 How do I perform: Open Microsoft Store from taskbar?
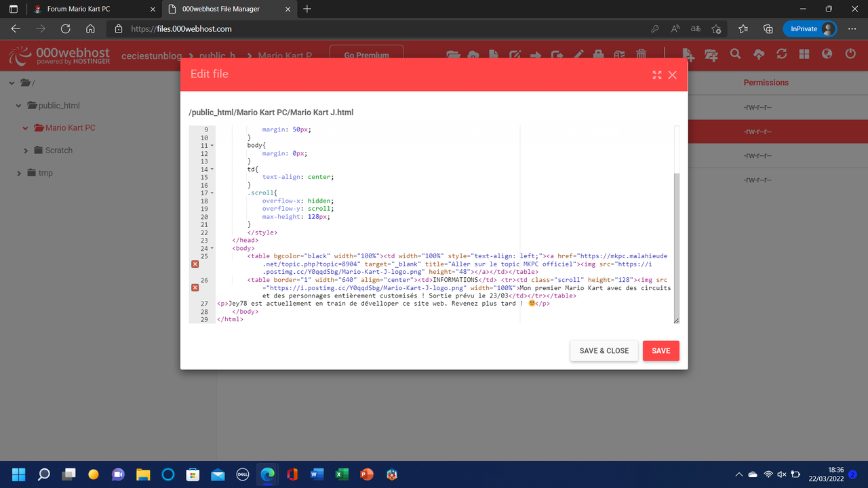[x=193, y=474]
